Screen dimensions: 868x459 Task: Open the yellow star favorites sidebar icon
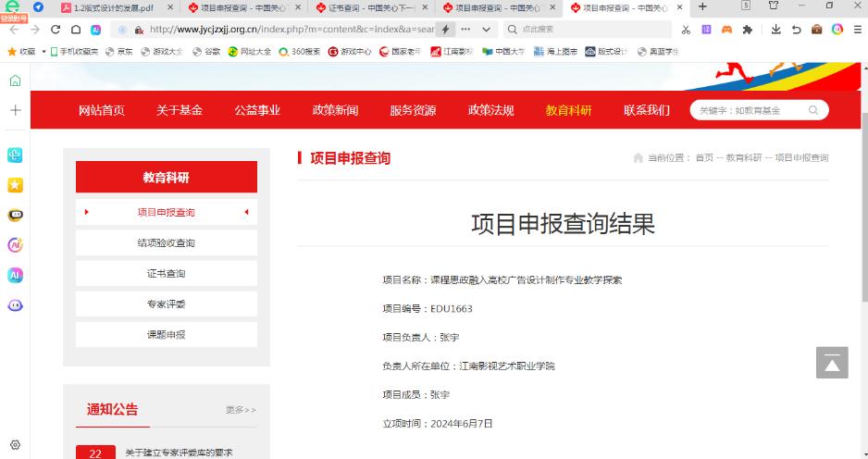(15, 185)
